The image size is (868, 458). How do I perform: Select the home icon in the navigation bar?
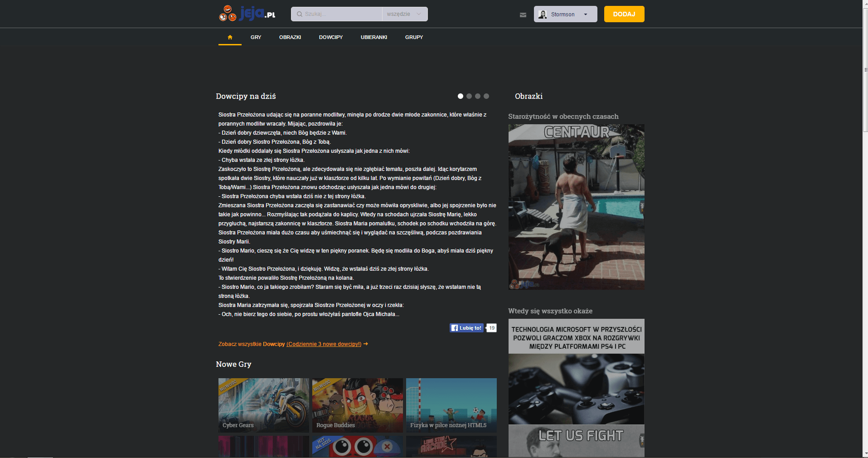[x=230, y=38]
